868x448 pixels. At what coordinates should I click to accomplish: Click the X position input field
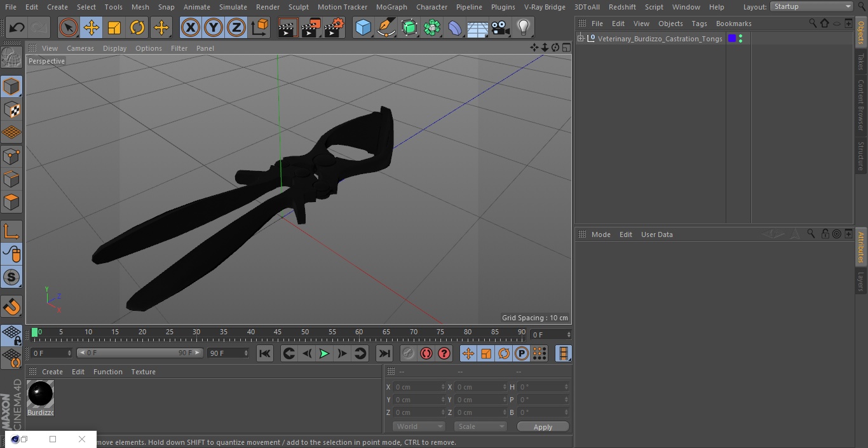(419, 387)
